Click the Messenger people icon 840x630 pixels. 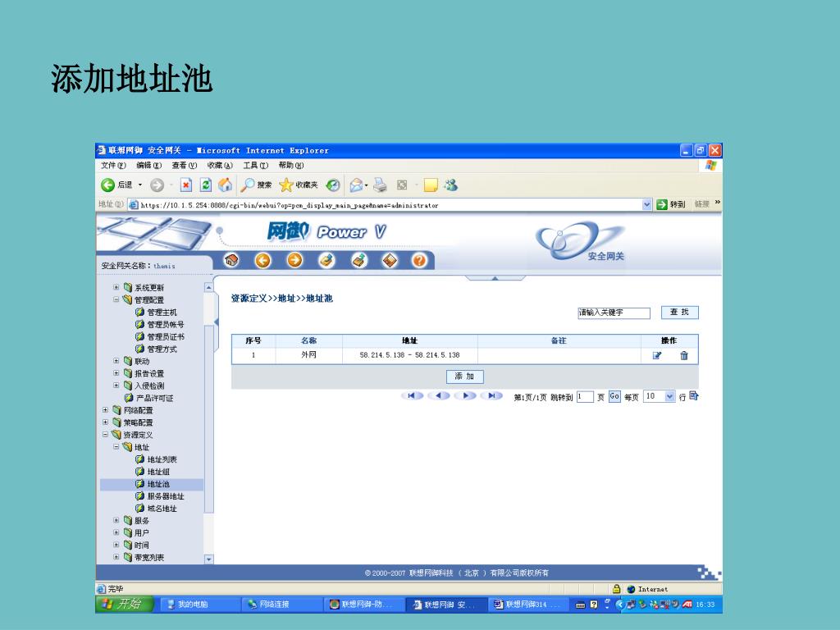(450, 185)
